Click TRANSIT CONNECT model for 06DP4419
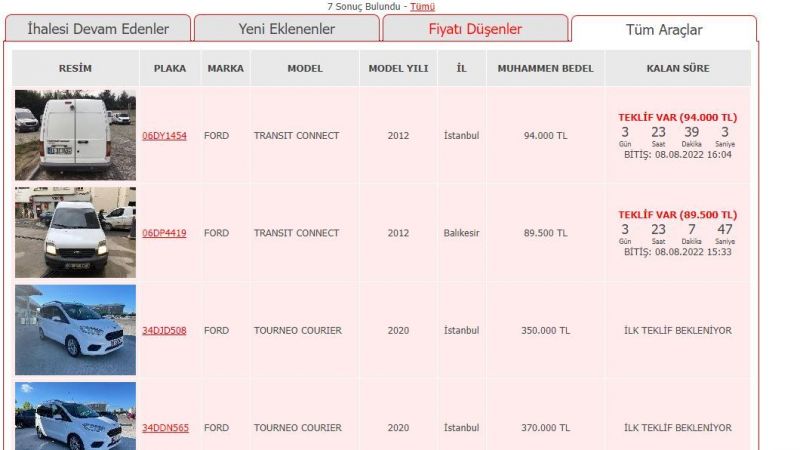The image size is (800, 450). [x=296, y=233]
